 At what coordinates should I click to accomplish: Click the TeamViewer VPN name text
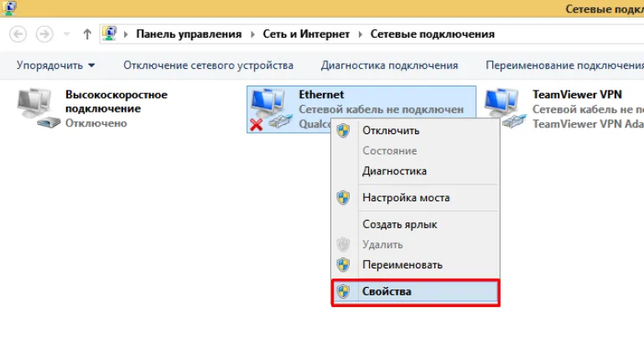[577, 95]
